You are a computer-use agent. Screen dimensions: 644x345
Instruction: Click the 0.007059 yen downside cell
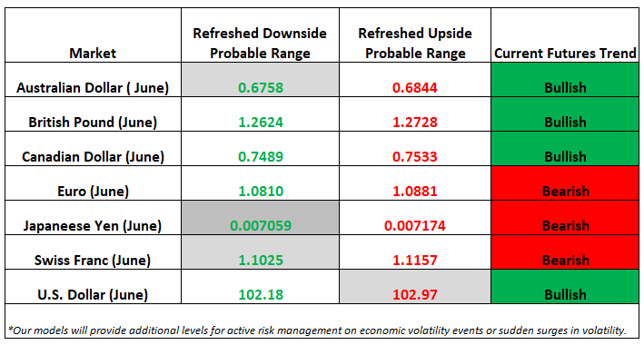tap(261, 218)
